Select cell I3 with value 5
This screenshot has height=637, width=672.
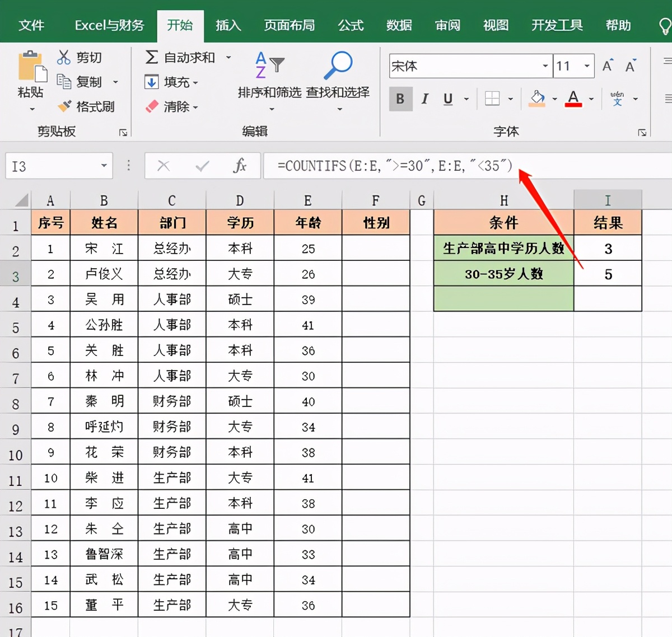click(608, 274)
